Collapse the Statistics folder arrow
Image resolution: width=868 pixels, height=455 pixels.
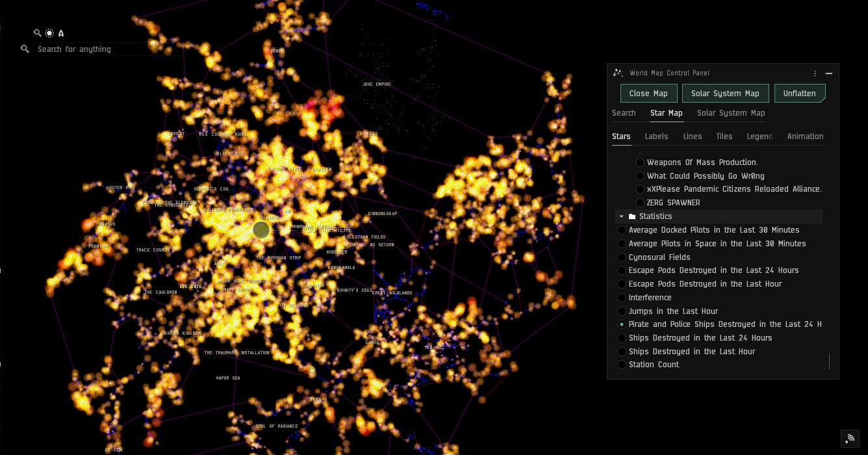(621, 216)
